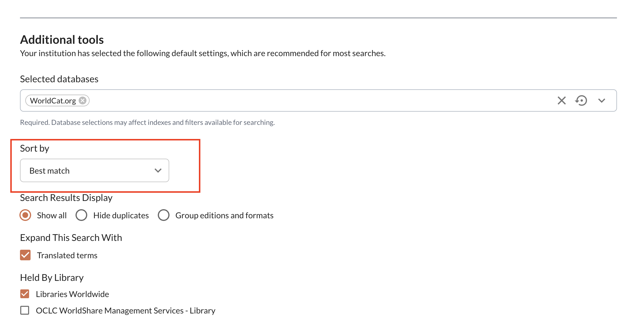Select the Hide duplicates radio button
Screen dimensions: 644x322
pyautogui.click(x=81, y=215)
